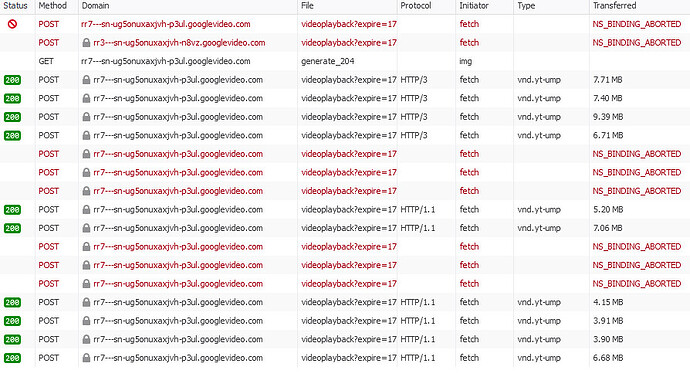Click the HTTP/3 protocol cell in the 6.71 MB row

414,135
